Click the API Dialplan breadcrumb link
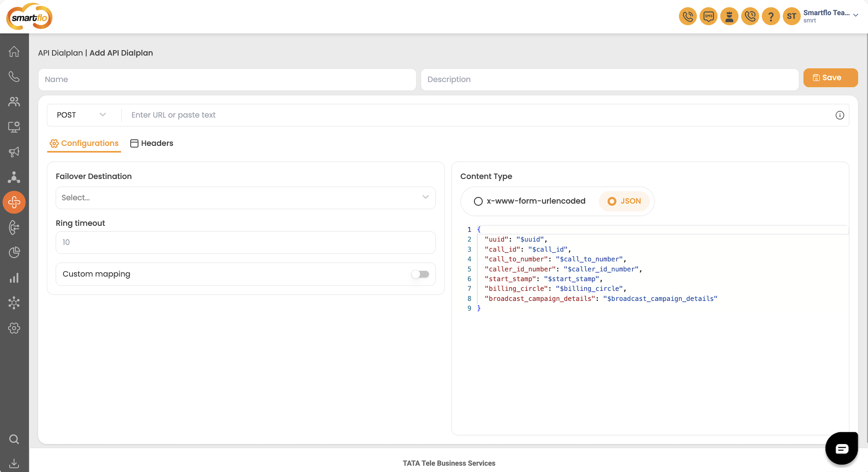 coord(60,53)
